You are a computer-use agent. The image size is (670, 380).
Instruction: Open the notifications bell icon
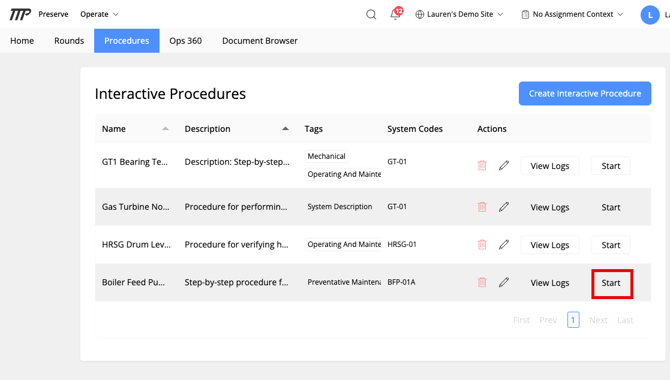[395, 15]
